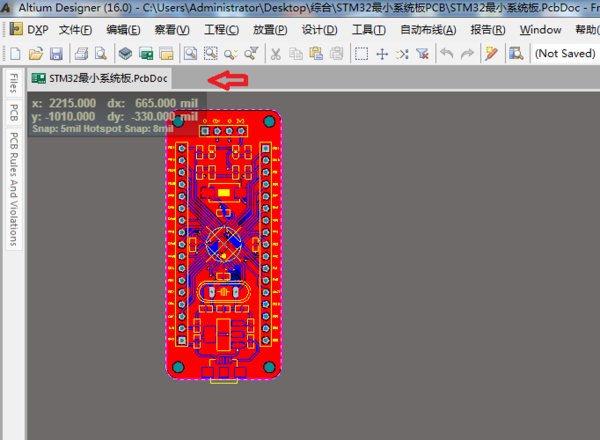This screenshot has height=440, width=600.
Task: Open the PCB side panel tab
Action: pos(14,113)
